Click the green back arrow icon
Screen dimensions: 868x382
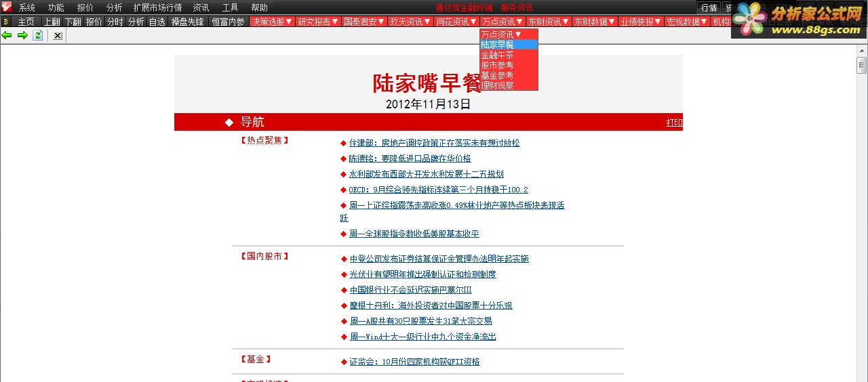click(x=7, y=35)
